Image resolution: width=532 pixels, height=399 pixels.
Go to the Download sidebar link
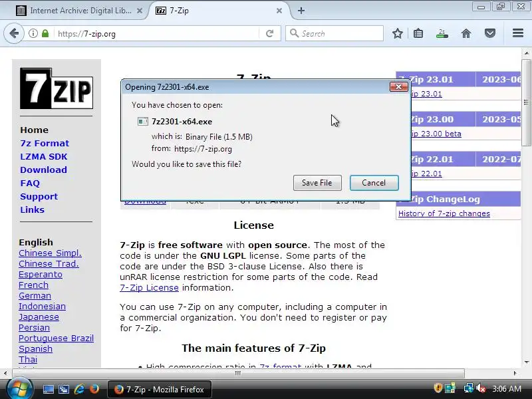click(43, 170)
